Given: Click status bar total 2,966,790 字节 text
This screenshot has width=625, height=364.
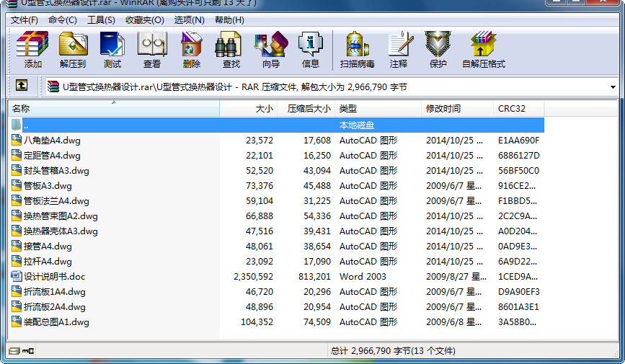Looking at the screenshot, I should click(393, 351).
